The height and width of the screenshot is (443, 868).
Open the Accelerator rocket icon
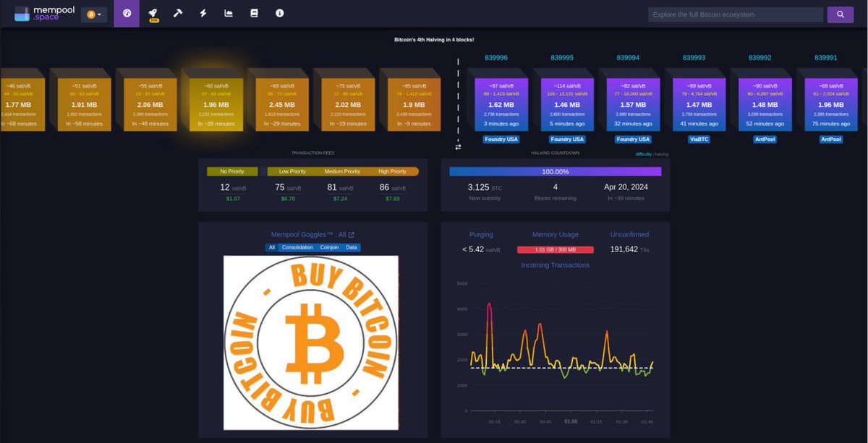tap(153, 14)
